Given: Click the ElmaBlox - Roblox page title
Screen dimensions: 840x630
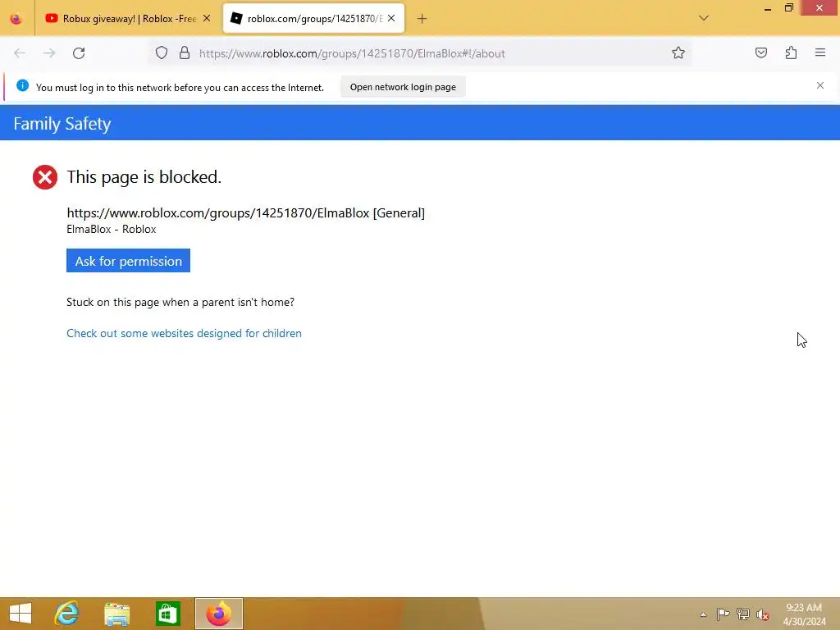Looking at the screenshot, I should [112, 230].
